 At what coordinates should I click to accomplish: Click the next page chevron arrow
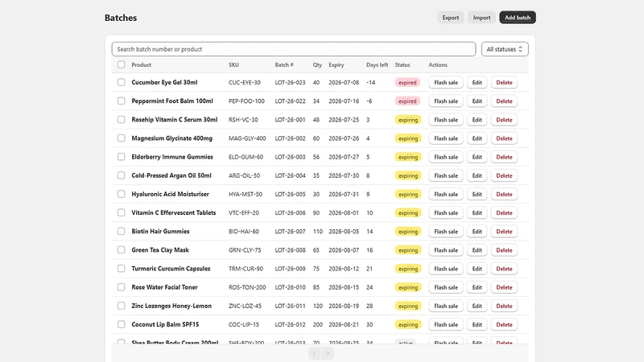[328, 353]
